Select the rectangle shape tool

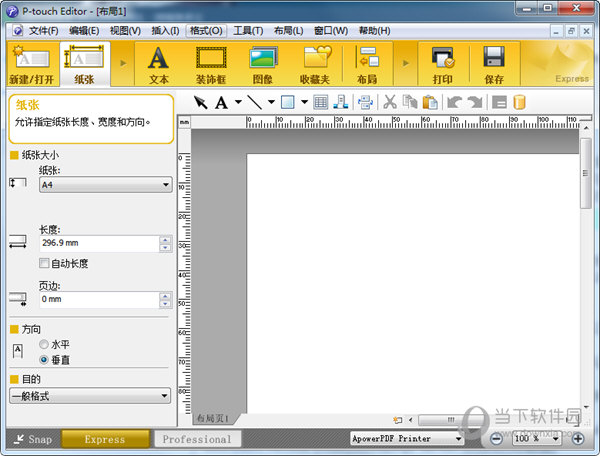[287, 102]
